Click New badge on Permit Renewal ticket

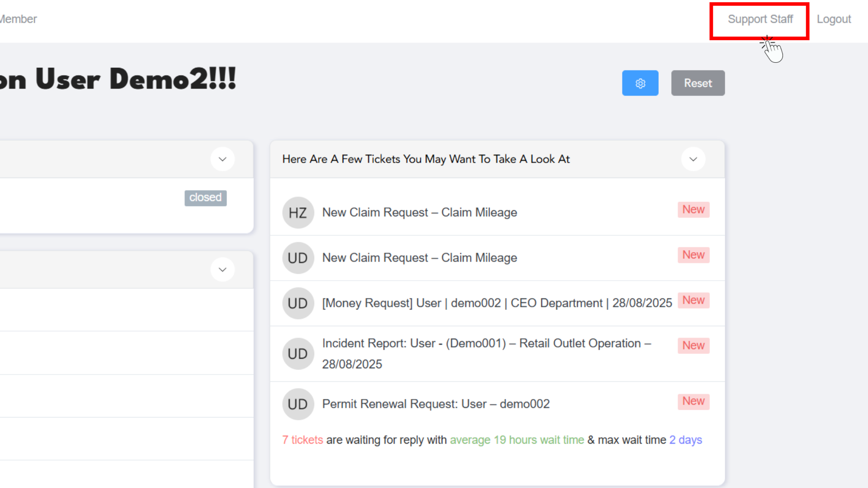tap(693, 401)
